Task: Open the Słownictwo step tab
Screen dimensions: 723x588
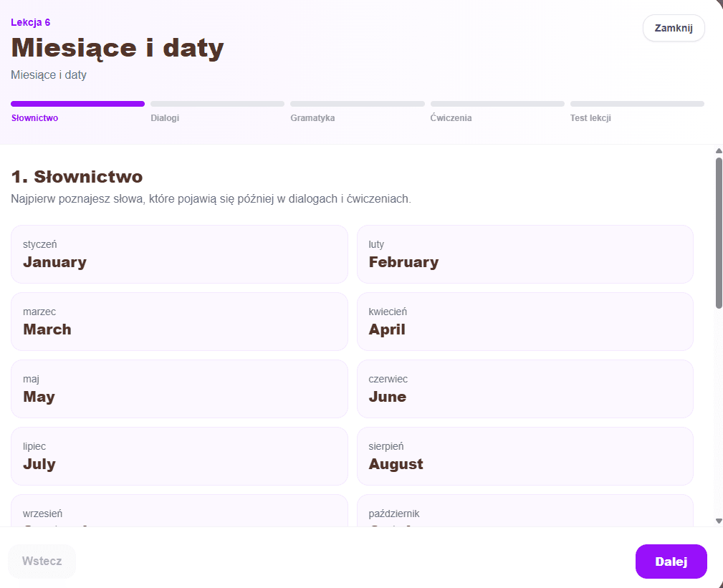Action: pos(34,118)
